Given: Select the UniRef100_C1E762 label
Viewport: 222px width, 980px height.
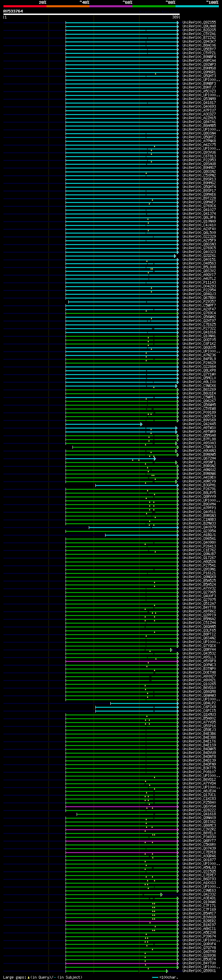Looking at the screenshot, I should (199, 550).
